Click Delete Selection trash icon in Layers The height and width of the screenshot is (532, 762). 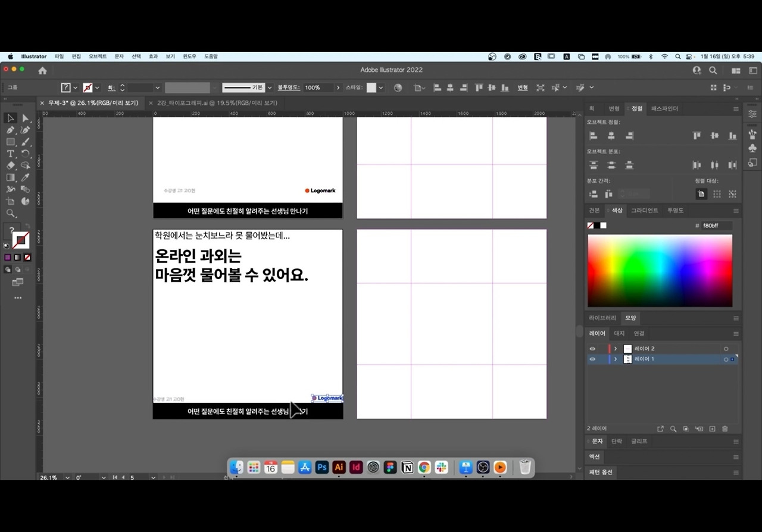click(x=725, y=428)
